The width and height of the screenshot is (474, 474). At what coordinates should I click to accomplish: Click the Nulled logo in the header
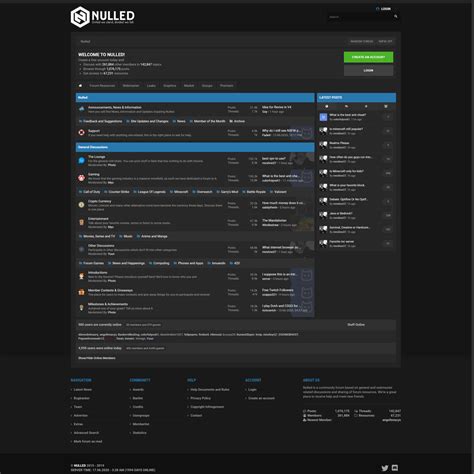click(102, 17)
